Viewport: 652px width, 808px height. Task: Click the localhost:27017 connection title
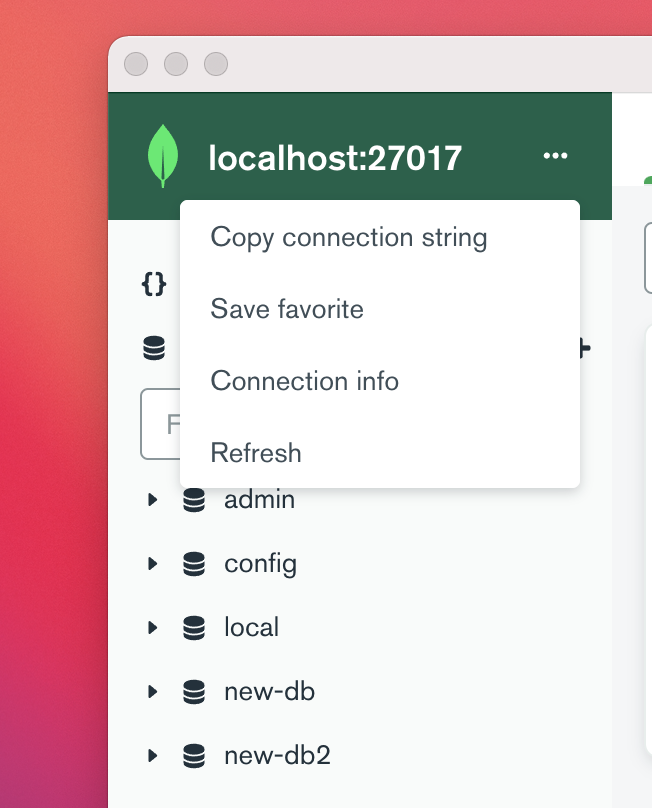pos(335,158)
